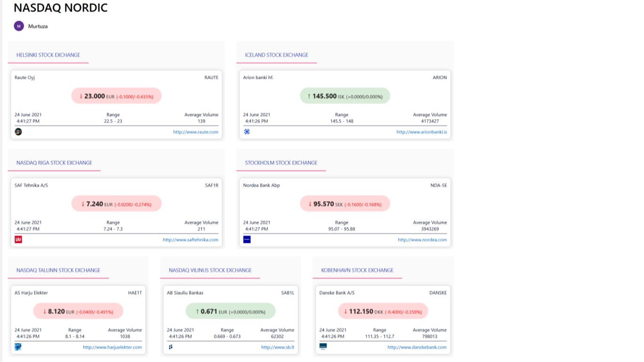The height and width of the screenshot is (362, 644).
Task: Click the range value 7.24 - 7.3
Action: pos(113,229)
